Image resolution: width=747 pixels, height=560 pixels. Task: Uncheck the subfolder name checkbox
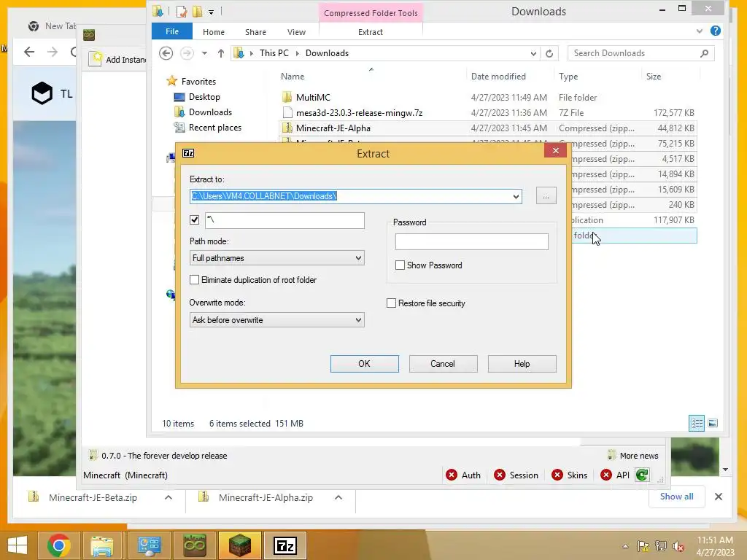pos(194,219)
